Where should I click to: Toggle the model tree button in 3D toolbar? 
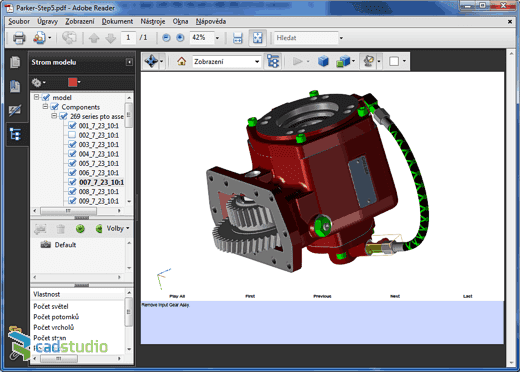(273, 61)
